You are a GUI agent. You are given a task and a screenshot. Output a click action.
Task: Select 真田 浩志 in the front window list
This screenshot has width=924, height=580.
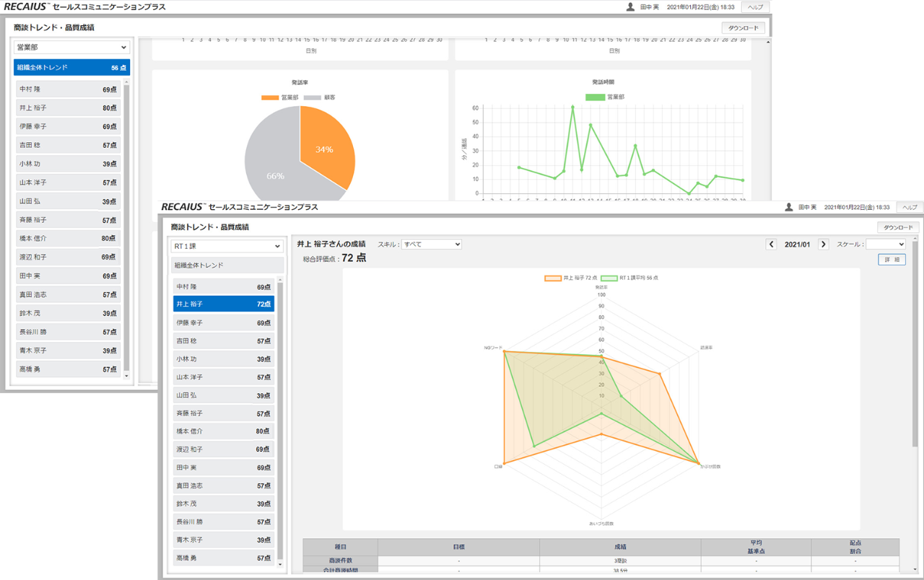pos(223,485)
